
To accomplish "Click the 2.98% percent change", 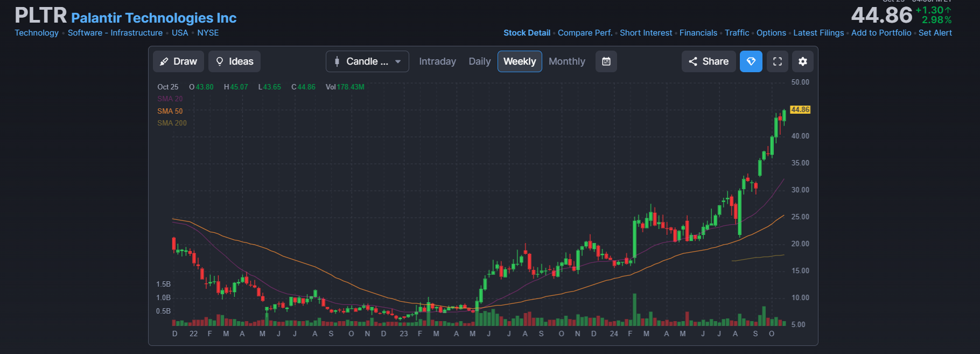I will click(x=936, y=20).
